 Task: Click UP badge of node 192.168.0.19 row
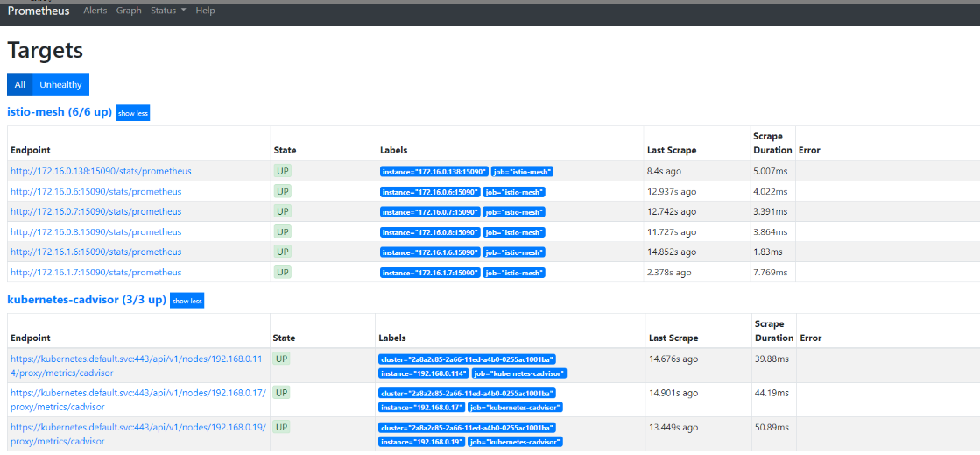[281, 427]
